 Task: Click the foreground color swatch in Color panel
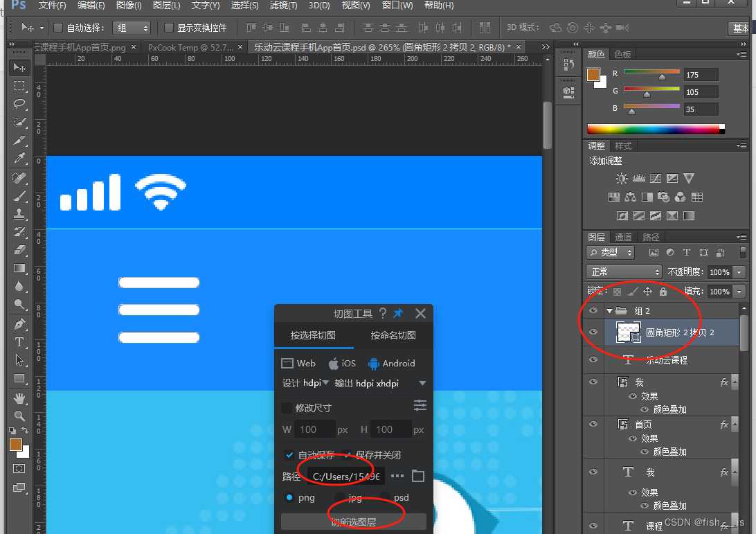(x=593, y=75)
